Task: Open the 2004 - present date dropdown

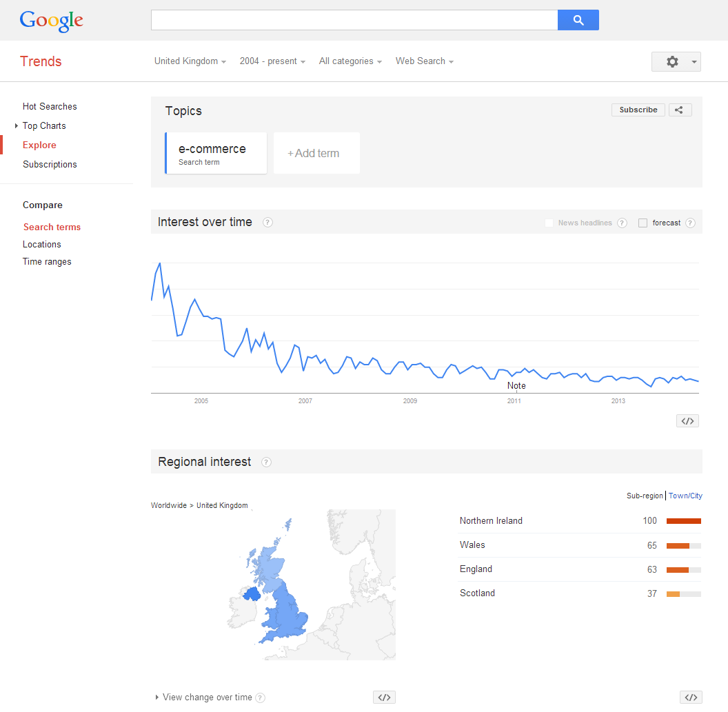Action: (x=272, y=61)
